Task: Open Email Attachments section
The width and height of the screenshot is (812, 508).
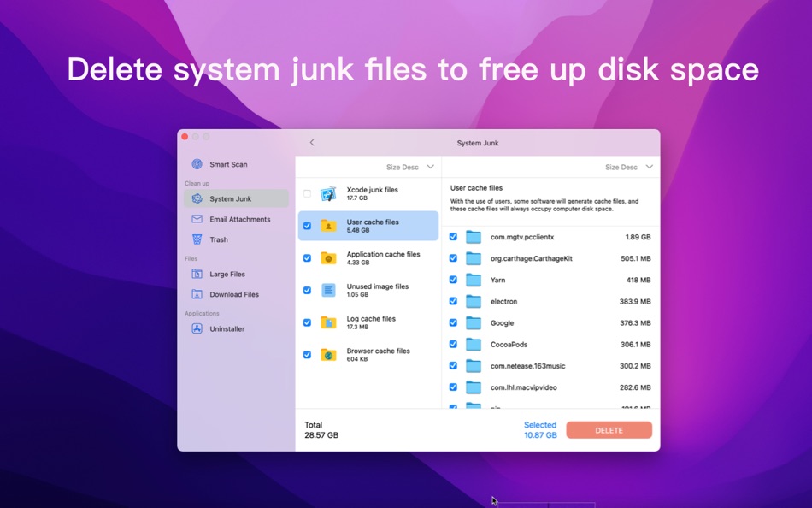Action: 236,219
